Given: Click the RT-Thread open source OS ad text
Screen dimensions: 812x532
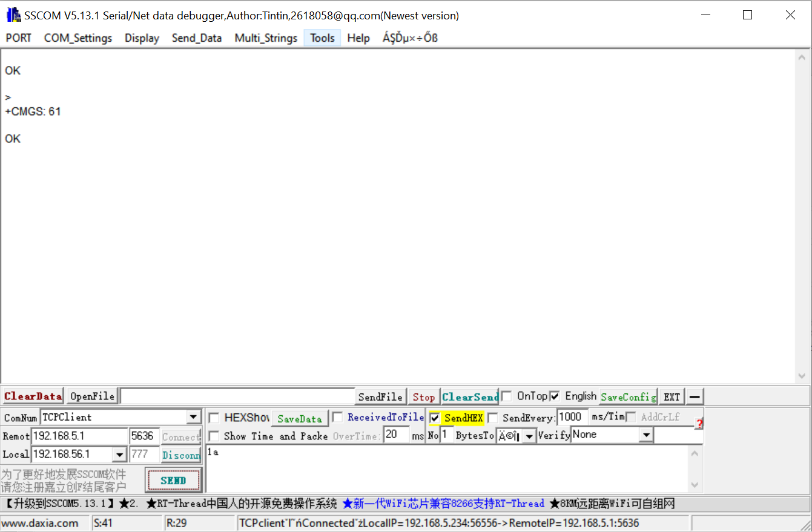Looking at the screenshot, I should (241, 504).
